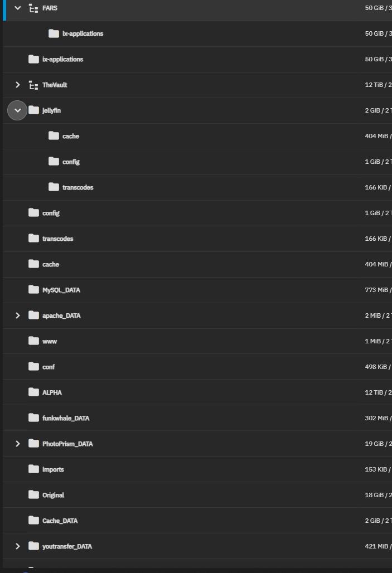Select the conf dataset row
The image size is (392, 573).
[197, 367]
